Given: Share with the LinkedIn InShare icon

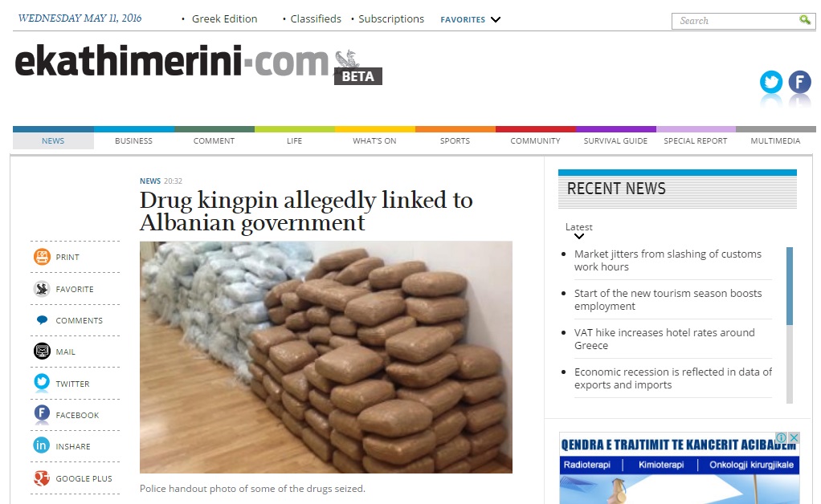Looking at the screenshot, I should click(x=42, y=445).
